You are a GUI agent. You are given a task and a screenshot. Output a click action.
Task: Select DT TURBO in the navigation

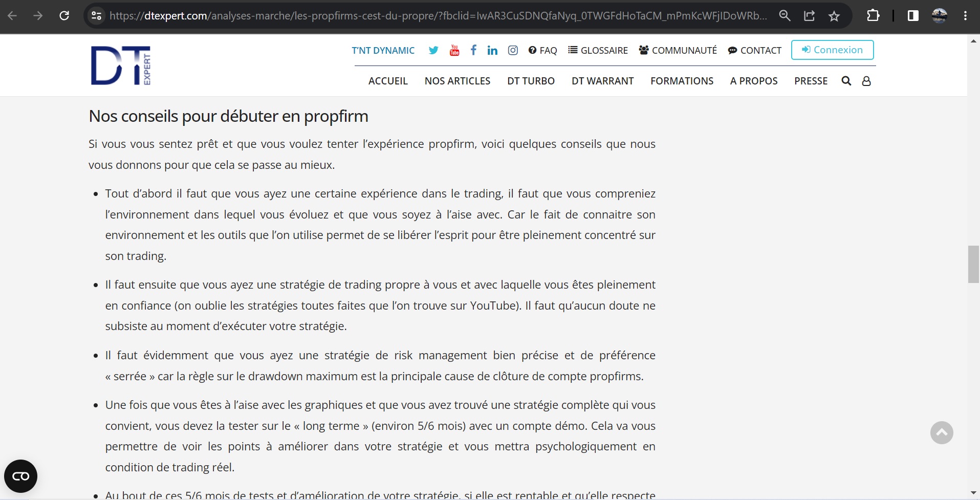pyautogui.click(x=531, y=81)
